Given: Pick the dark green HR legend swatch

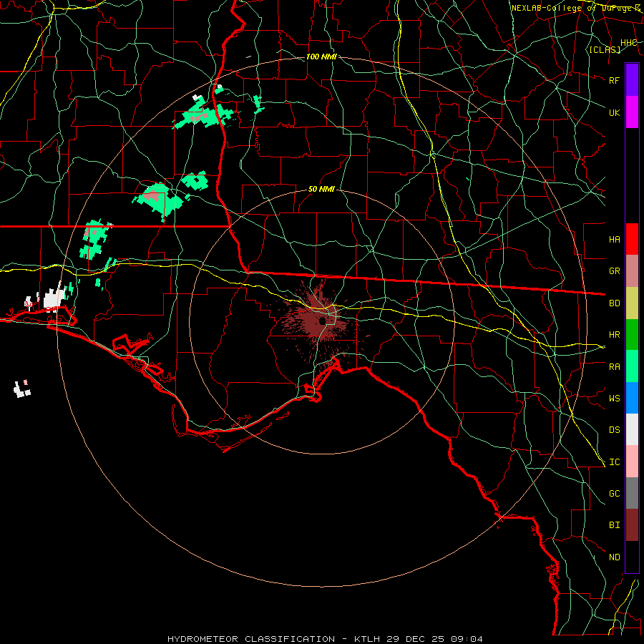Looking at the screenshot, I should pos(632,335).
